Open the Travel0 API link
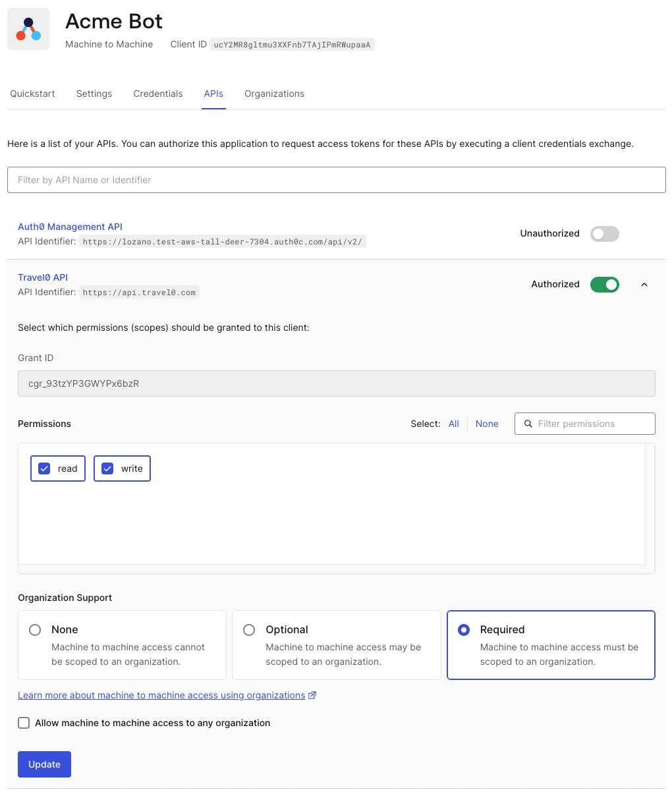This screenshot has height=794, width=672. tap(43, 277)
